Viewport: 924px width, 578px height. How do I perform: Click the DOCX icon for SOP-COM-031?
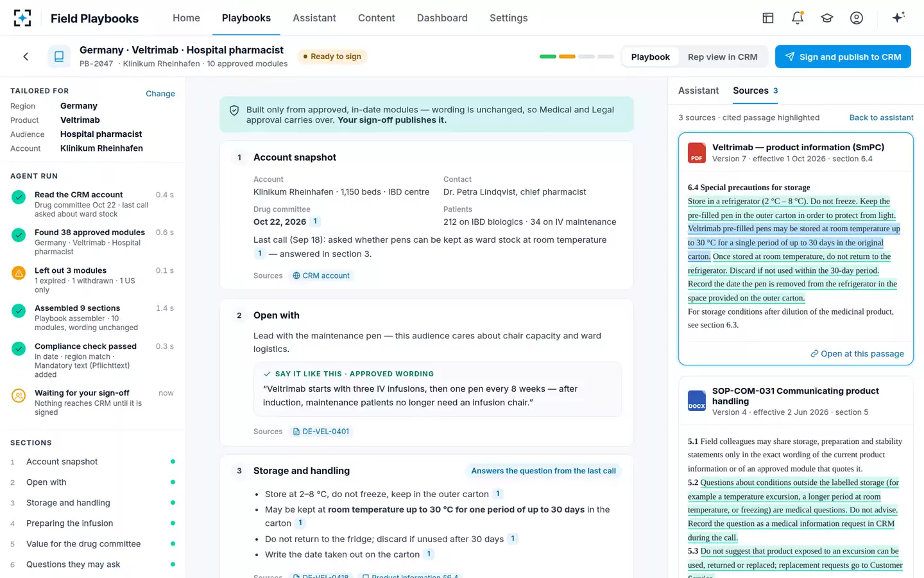pos(697,401)
